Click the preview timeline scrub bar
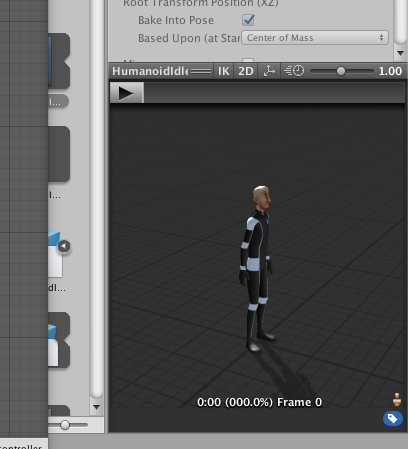 (275, 93)
